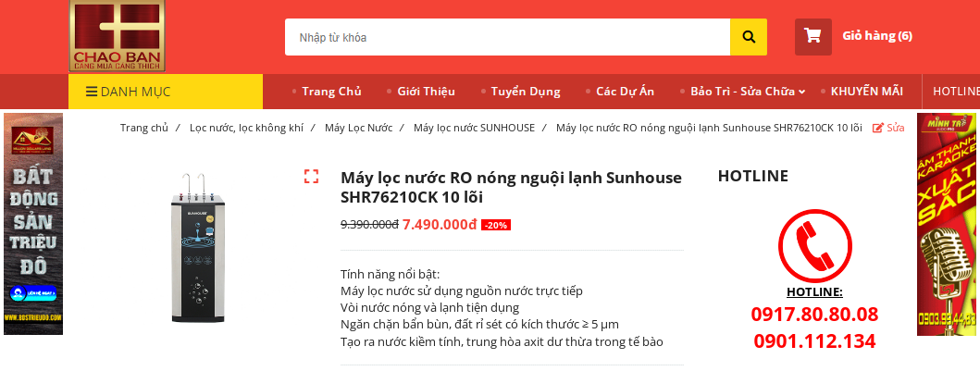Open the Giới Thiệu menu item
980x371 pixels.
coord(426,92)
